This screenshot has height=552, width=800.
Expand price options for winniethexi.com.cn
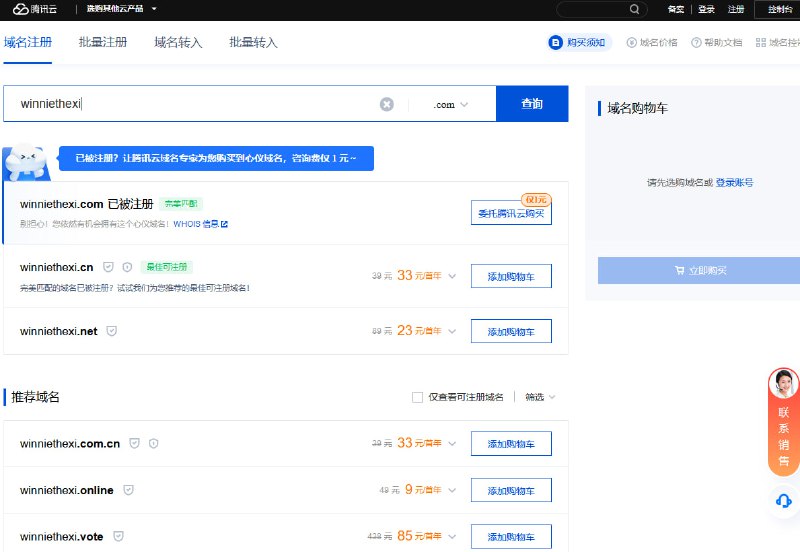pos(452,443)
